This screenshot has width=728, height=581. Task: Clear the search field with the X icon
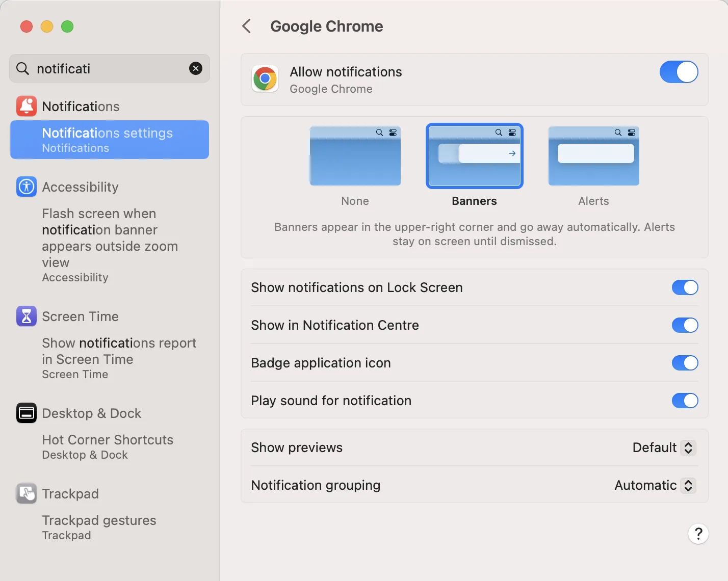196,68
